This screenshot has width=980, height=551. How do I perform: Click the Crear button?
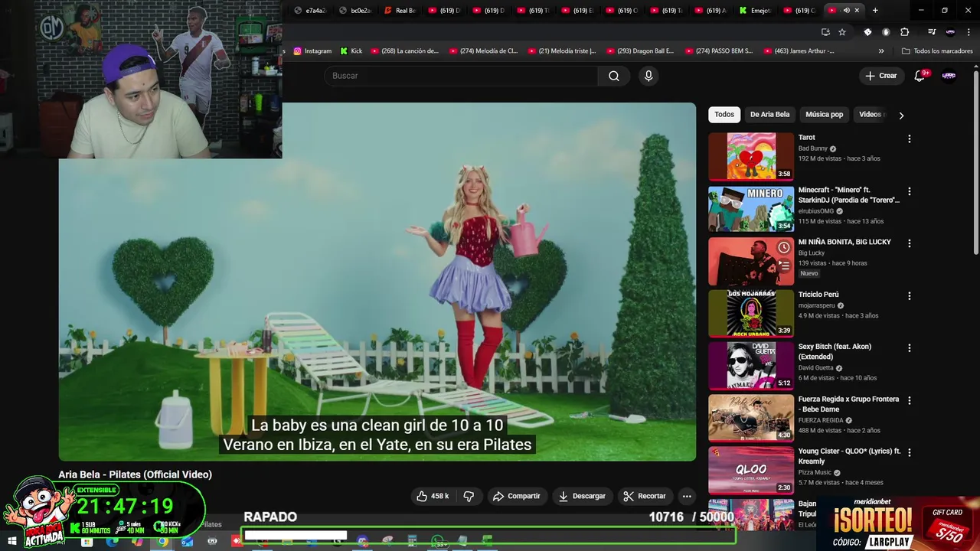click(x=880, y=76)
